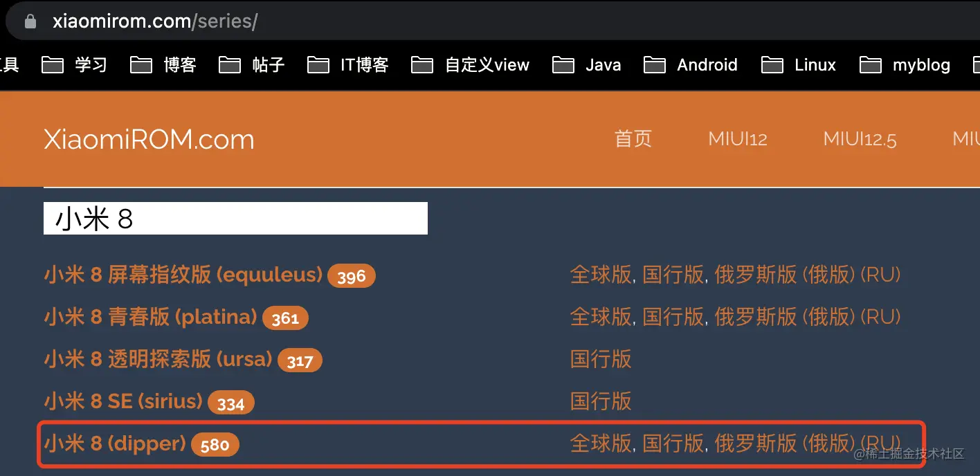
Task: Click 全球版 for 小米 8 屏幕指纹版
Action: 600,275
